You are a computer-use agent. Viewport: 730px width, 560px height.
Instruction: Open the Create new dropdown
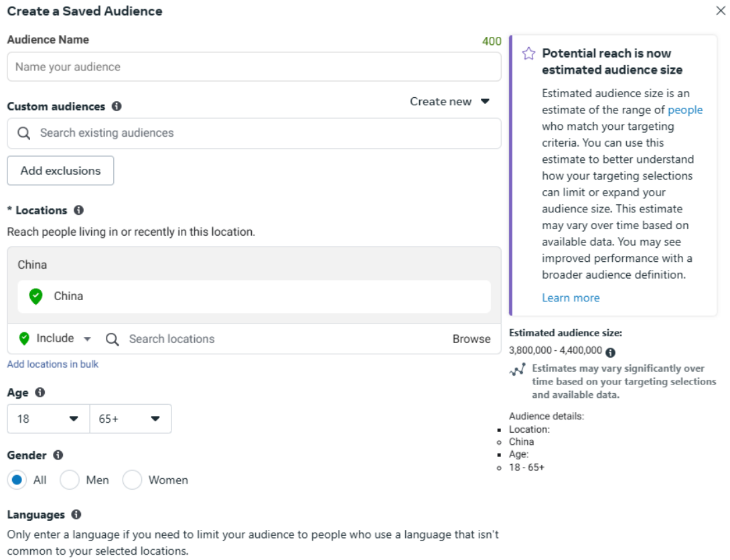tap(450, 102)
